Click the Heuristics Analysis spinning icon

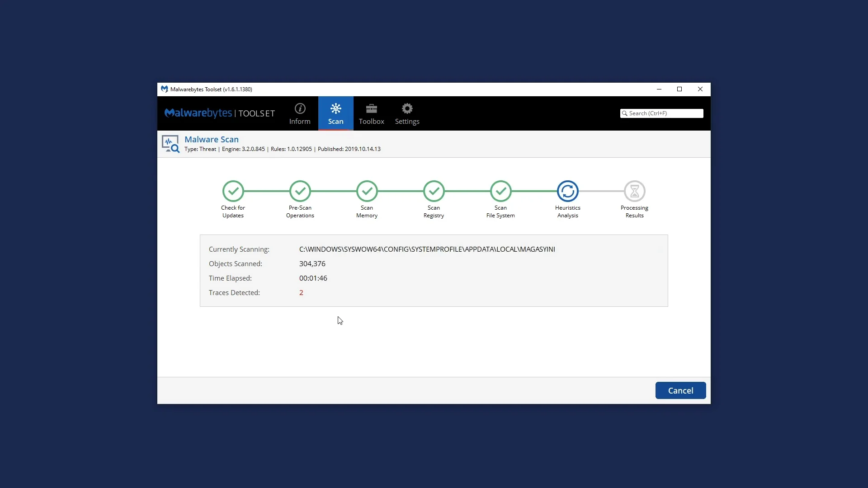pyautogui.click(x=567, y=192)
